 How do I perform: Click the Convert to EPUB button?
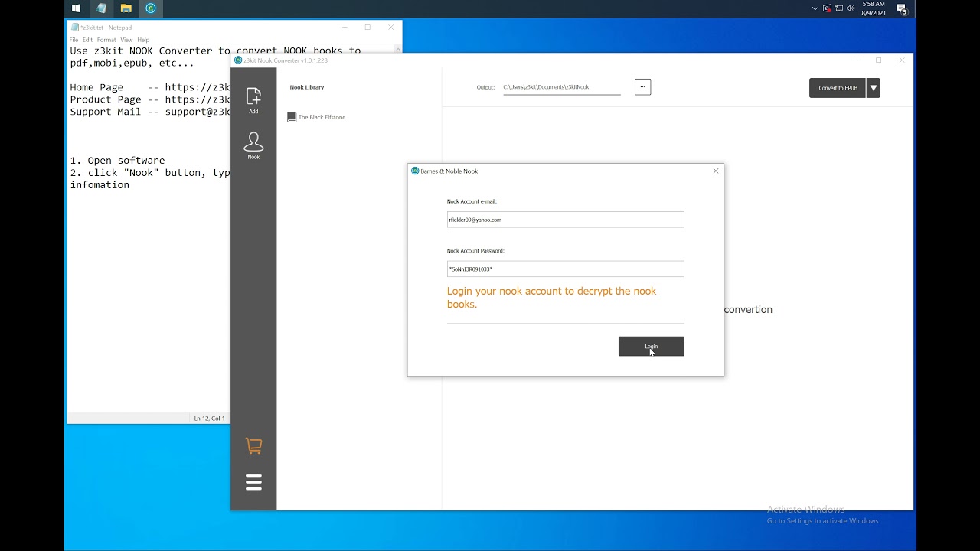coord(838,88)
